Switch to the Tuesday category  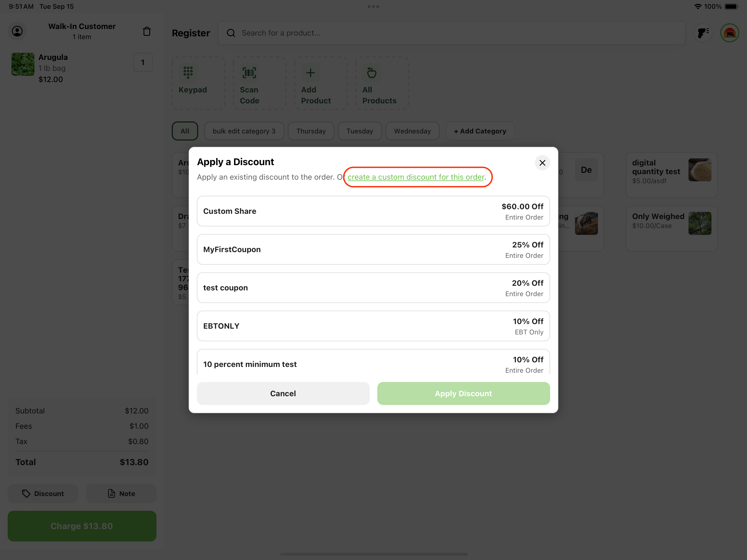point(360,131)
